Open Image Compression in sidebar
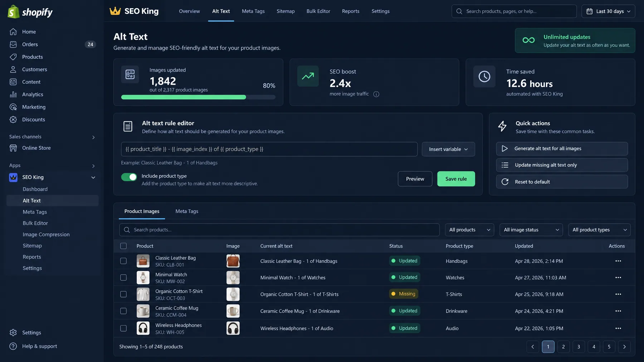This screenshot has height=362, width=644. [46, 235]
